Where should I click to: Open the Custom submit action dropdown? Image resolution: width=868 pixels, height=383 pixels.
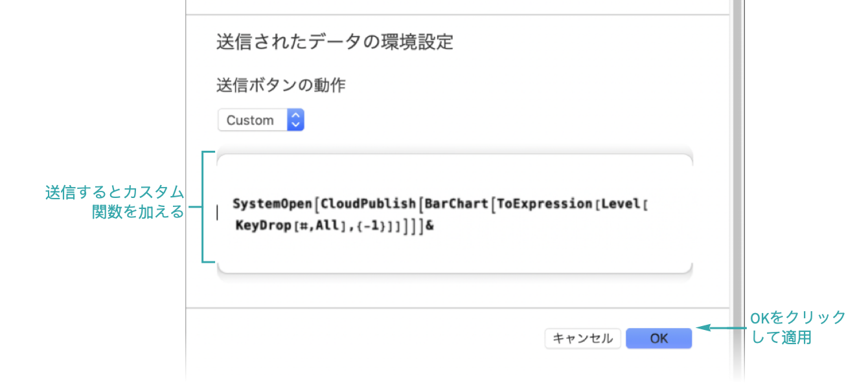(x=260, y=120)
